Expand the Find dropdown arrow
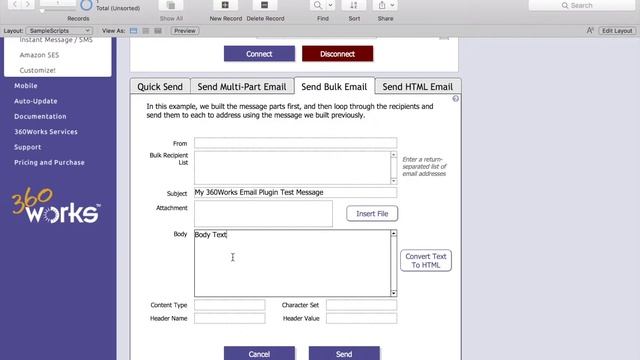Viewport: 640px width, 360px height. point(330,5)
